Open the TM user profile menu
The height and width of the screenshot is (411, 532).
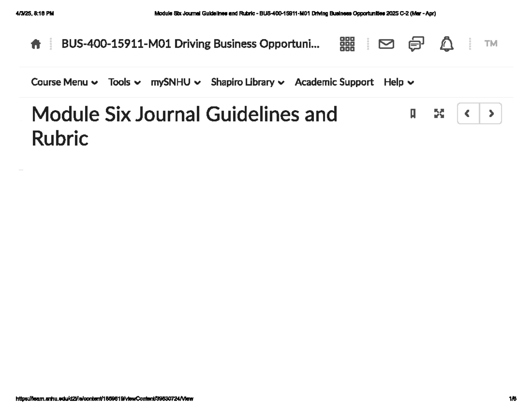point(490,43)
